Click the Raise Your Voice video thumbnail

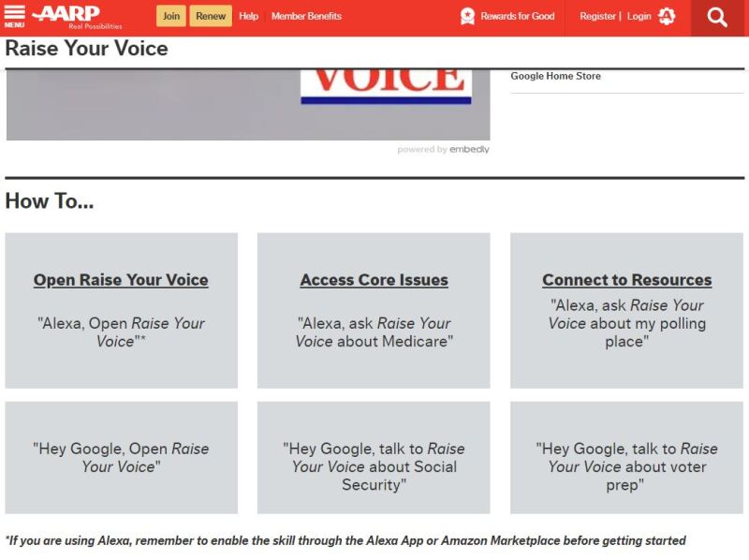[248, 105]
